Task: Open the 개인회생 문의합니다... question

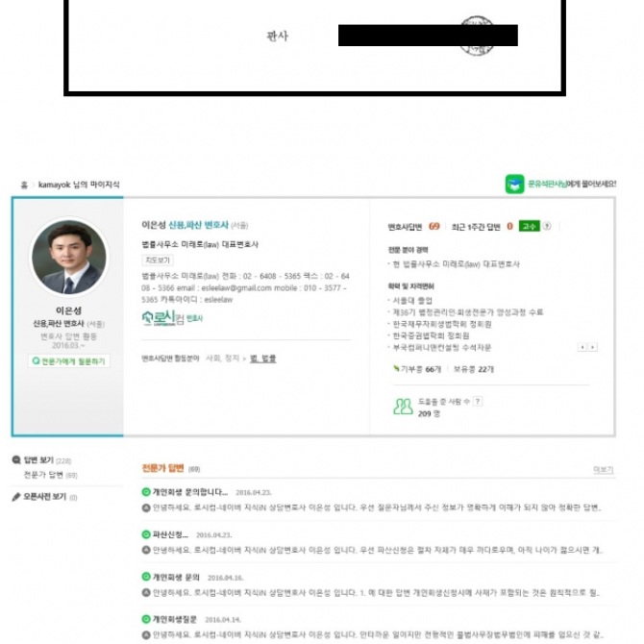Action: tap(190, 492)
